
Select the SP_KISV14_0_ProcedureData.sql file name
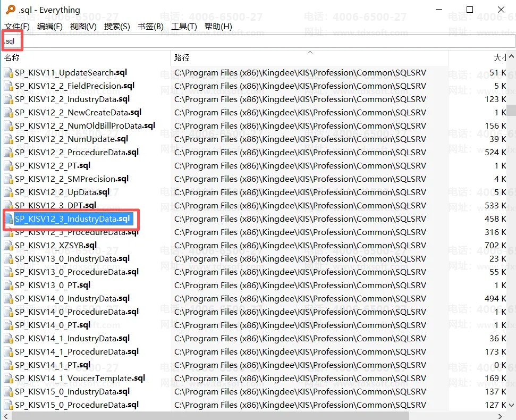(x=77, y=312)
